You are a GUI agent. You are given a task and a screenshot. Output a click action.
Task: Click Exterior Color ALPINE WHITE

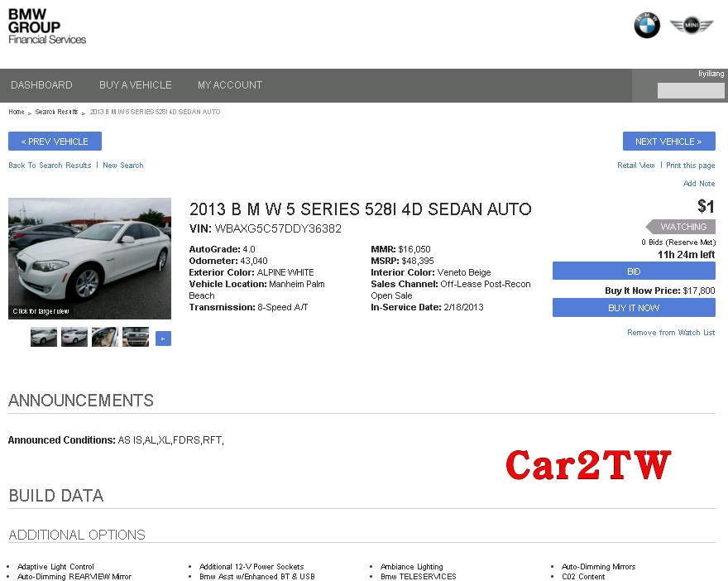(251, 272)
